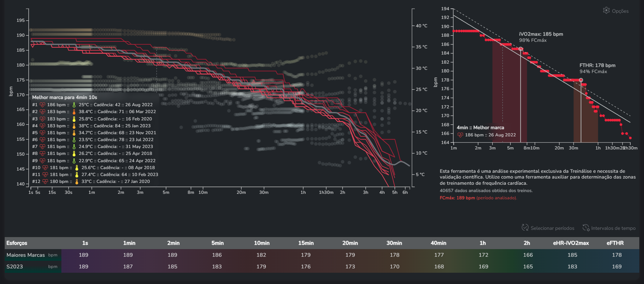The image size is (644, 284).
Task: Click the thermometer icon beside 34.7°C in row #5
Action: [74, 133]
